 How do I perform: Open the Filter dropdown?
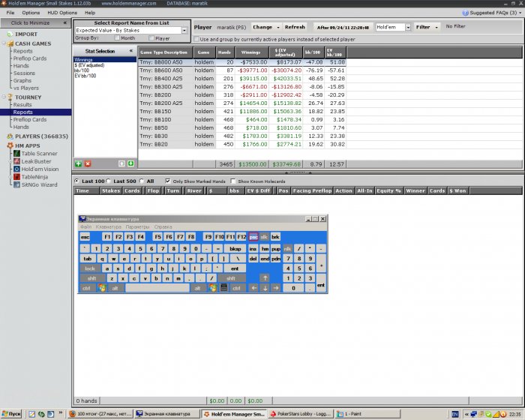point(427,26)
